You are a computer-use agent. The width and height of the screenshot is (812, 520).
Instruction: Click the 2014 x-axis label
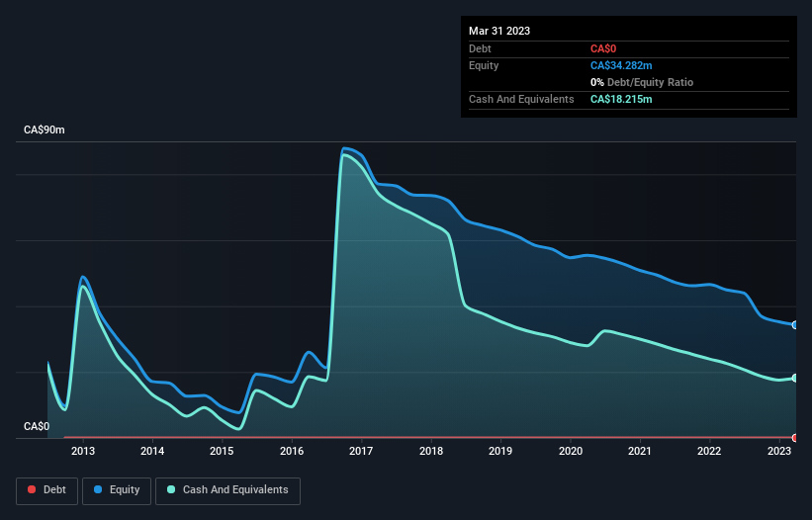152,451
